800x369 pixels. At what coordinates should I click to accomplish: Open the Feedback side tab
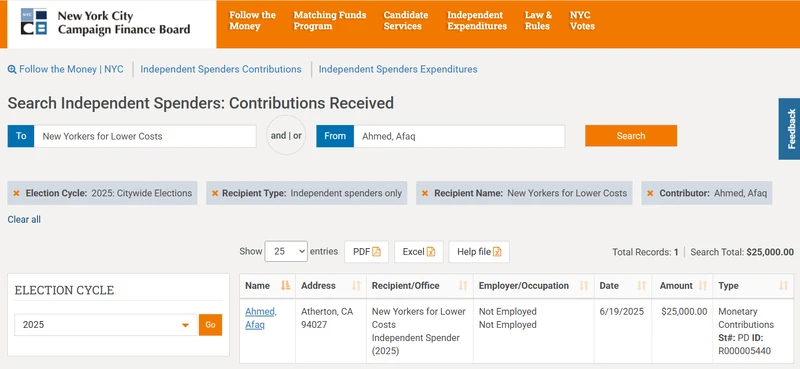pos(790,129)
